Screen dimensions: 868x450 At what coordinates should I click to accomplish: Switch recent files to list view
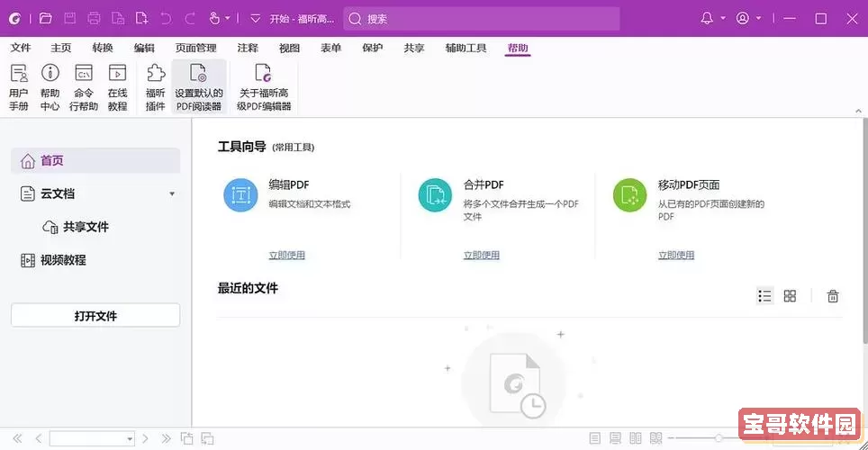(x=764, y=296)
